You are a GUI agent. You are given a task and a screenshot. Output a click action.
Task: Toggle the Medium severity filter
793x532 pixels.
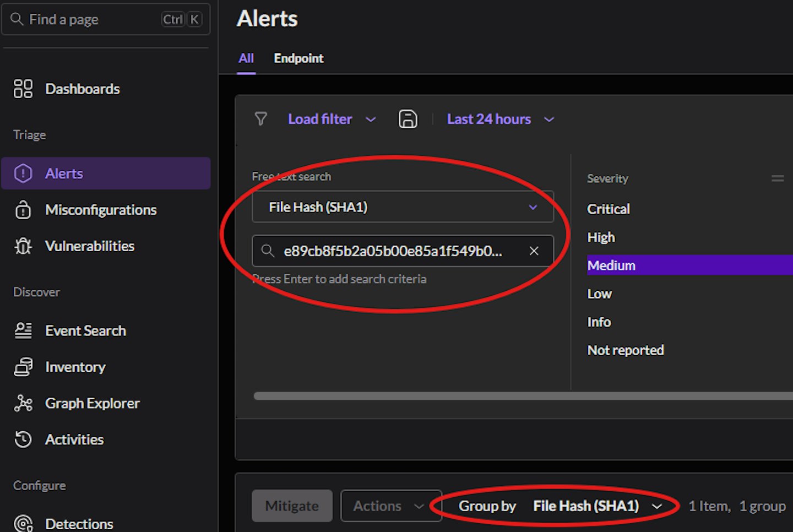click(689, 265)
